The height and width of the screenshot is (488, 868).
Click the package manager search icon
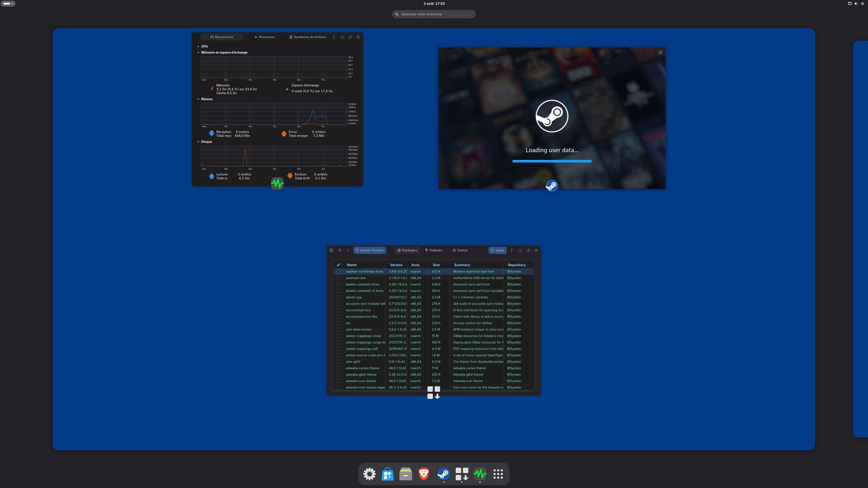(x=340, y=250)
